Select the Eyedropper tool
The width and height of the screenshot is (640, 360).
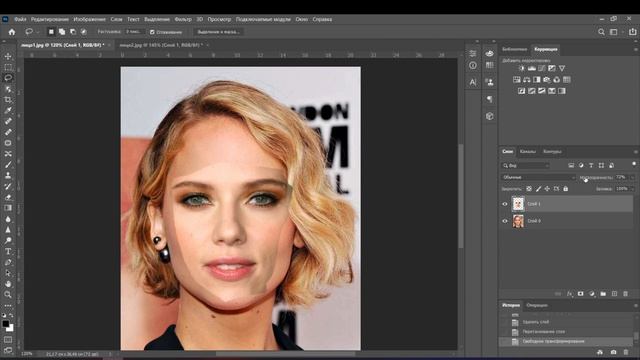(x=8, y=110)
